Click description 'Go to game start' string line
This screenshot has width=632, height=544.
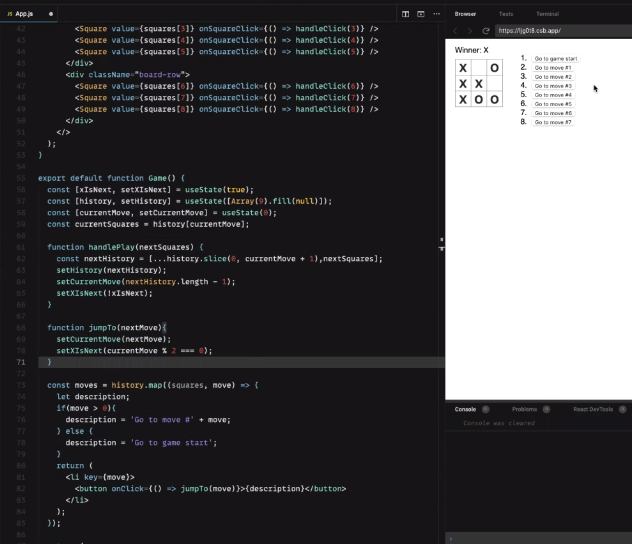pos(141,442)
